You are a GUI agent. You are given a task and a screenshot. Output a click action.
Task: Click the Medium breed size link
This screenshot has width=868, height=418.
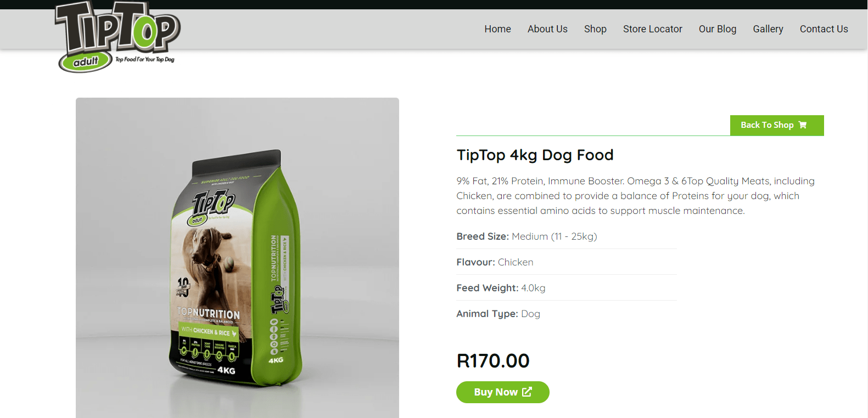(x=530, y=236)
